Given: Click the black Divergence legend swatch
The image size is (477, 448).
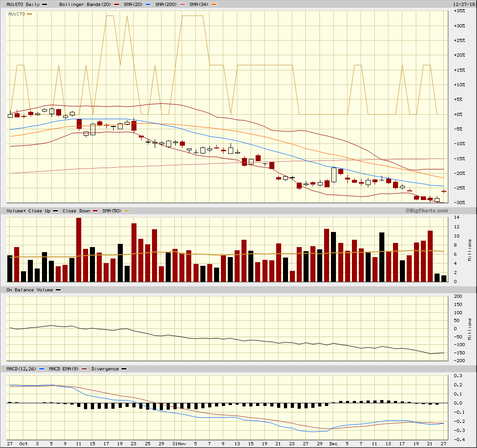Looking at the screenshot, I should (124, 369).
